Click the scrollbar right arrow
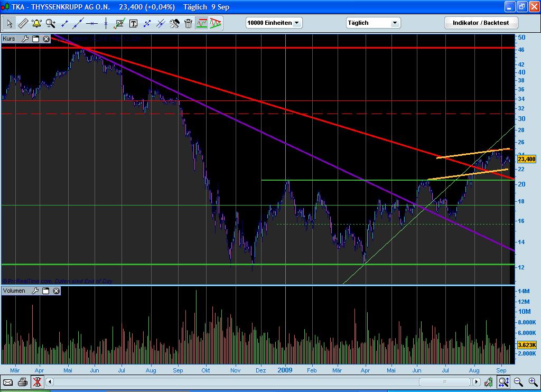541x392 pixels. tap(477, 382)
